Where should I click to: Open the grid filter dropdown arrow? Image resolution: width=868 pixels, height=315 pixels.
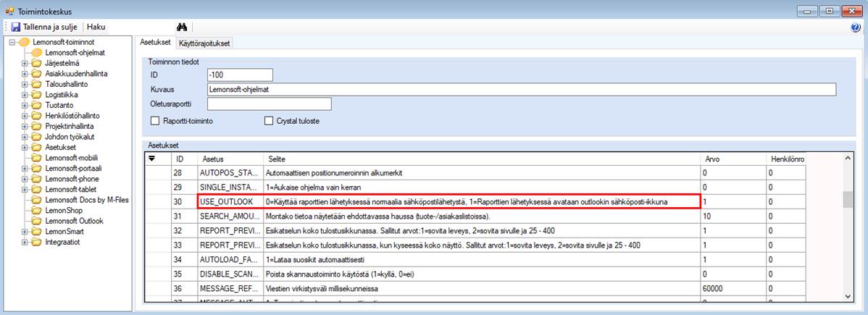point(152,159)
